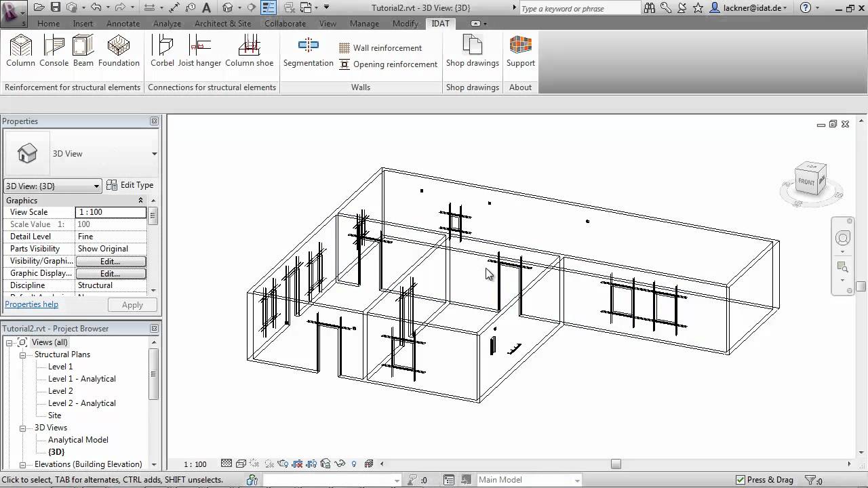Toggle Press & Drag checkbox
868x488 pixels.
(x=741, y=480)
